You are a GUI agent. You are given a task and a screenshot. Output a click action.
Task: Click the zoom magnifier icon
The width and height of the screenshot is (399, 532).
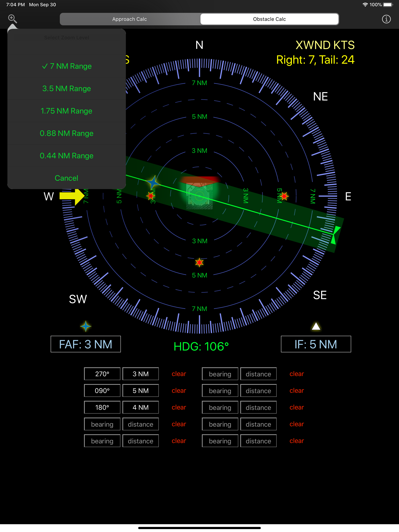point(12,18)
